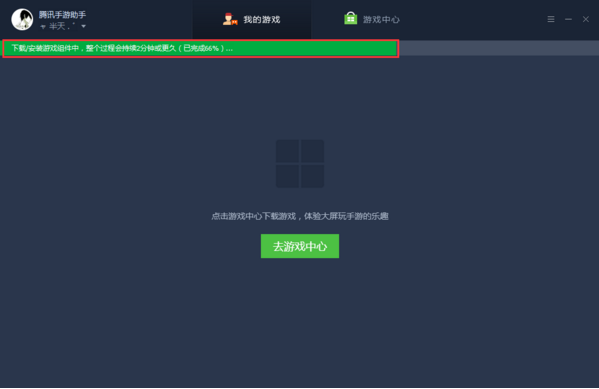Image resolution: width=599 pixels, height=389 pixels.
Task: Minimize the window
Action: click(x=568, y=19)
